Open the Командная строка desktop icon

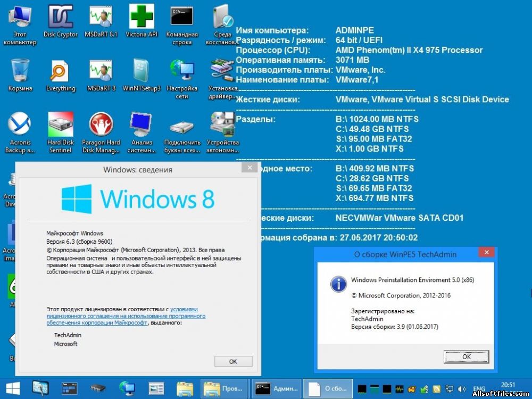click(x=182, y=26)
